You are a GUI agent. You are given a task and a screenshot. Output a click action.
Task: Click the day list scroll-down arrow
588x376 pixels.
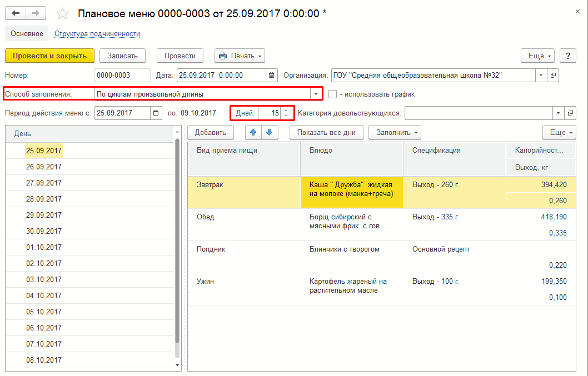177,365
